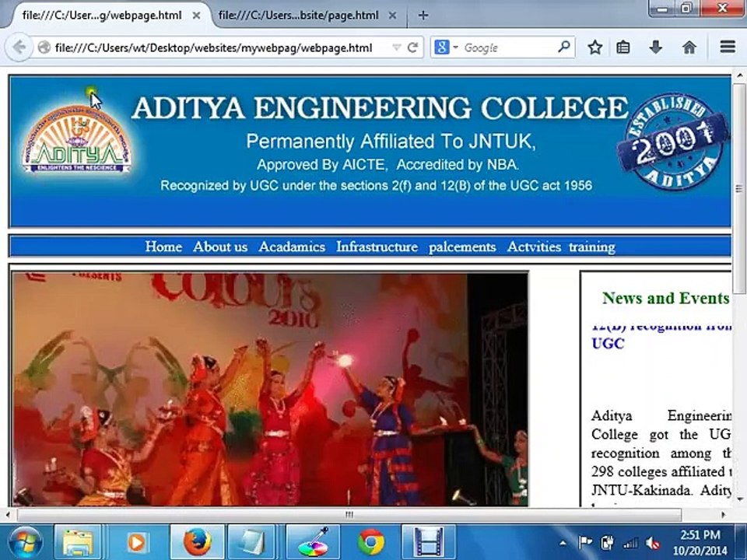Click the Established 2001 stamp image
The height and width of the screenshot is (560, 747).
[x=674, y=142]
